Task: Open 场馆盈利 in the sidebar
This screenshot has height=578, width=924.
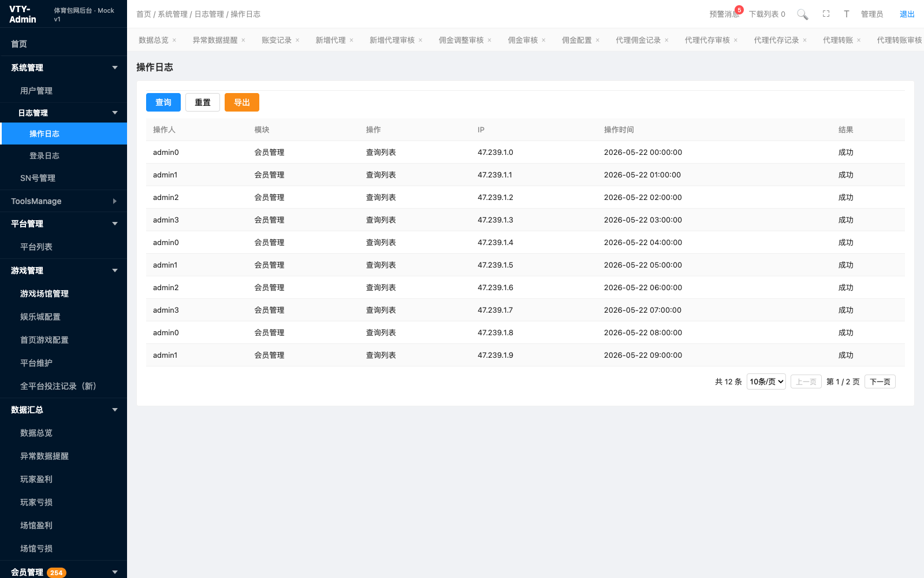Action: [64, 525]
